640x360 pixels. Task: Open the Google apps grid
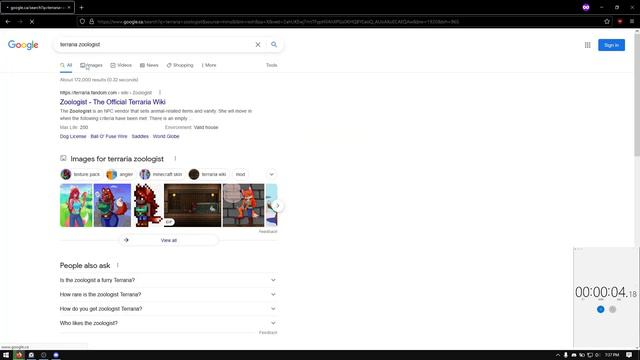point(587,45)
